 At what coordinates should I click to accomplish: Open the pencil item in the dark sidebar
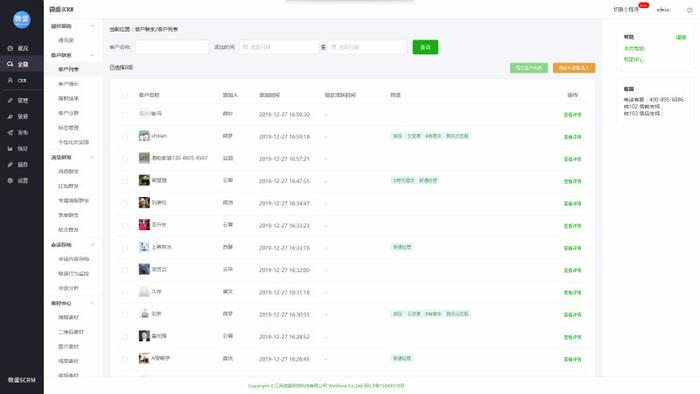pos(18,164)
